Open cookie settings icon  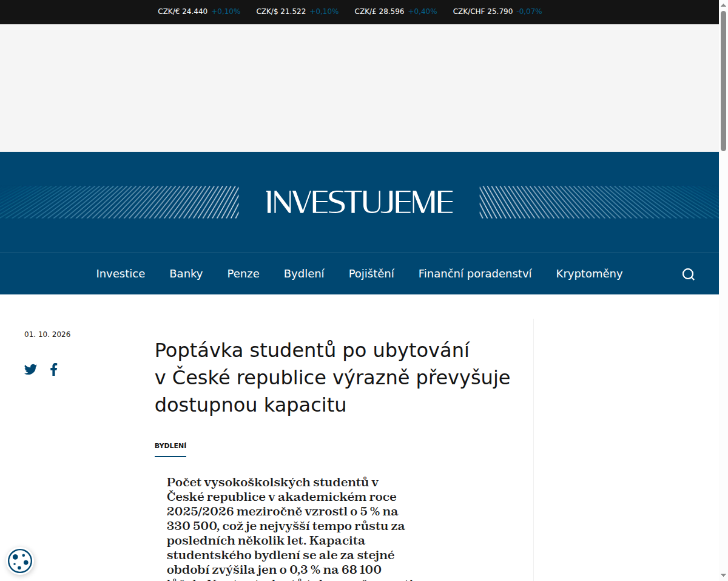pyautogui.click(x=20, y=561)
